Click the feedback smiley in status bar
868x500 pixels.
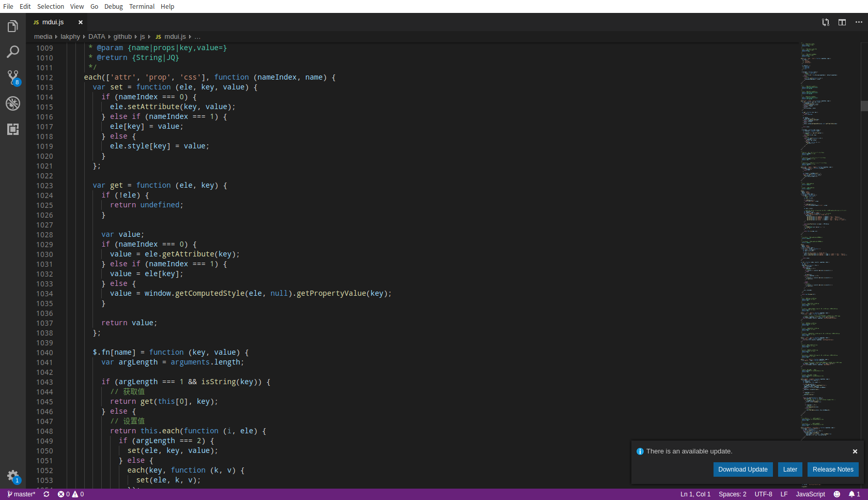(837, 494)
